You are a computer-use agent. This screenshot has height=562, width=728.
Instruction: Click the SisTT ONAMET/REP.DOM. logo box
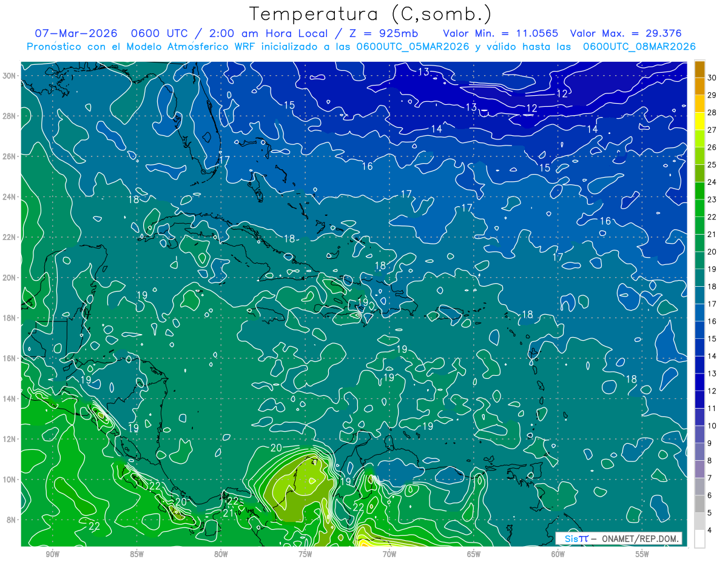pos(618,538)
